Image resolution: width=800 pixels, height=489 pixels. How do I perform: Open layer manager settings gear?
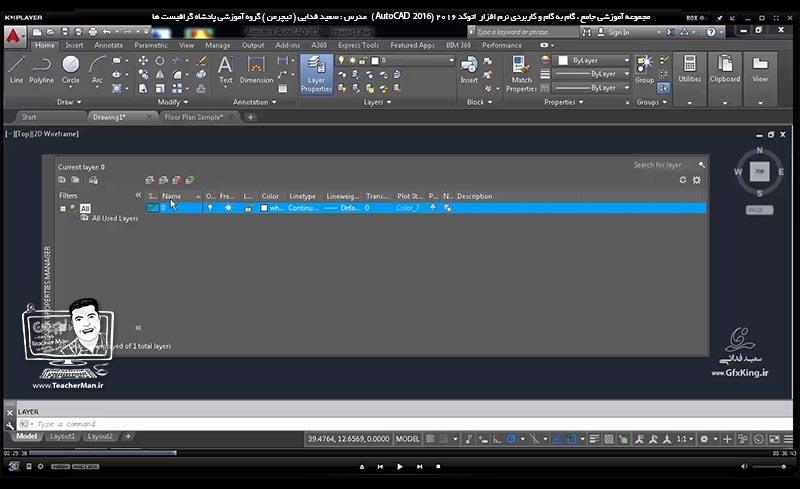(696, 180)
